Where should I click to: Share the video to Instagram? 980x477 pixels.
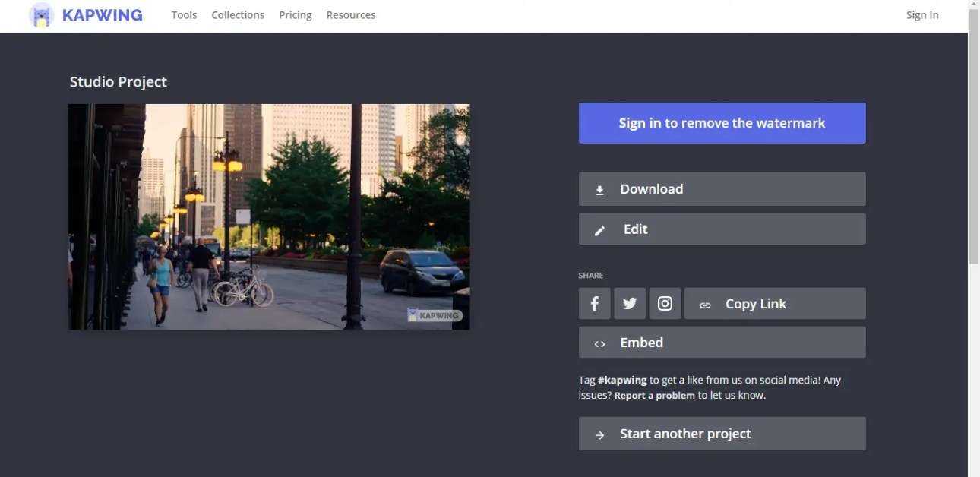(x=665, y=304)
